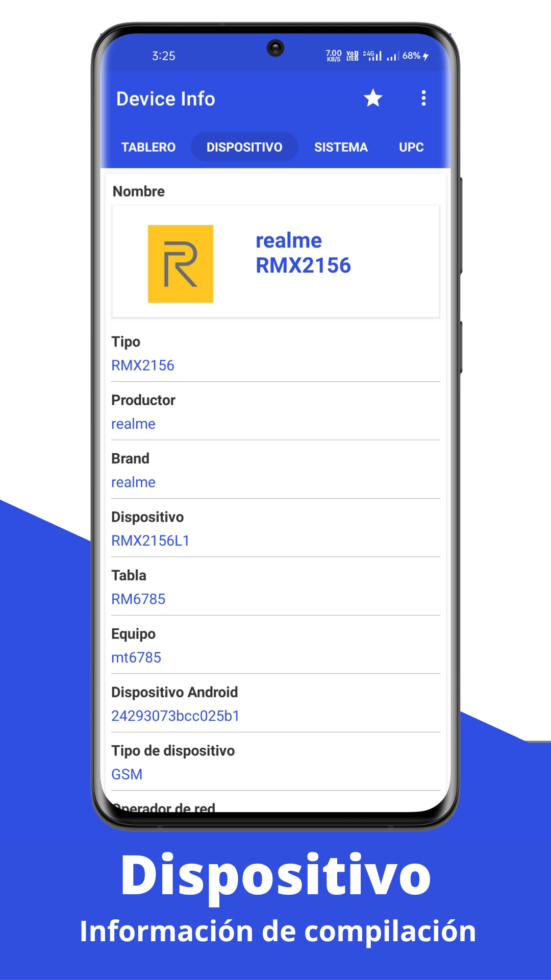Tap the realme RMX2156 device name

coord(303,253)
